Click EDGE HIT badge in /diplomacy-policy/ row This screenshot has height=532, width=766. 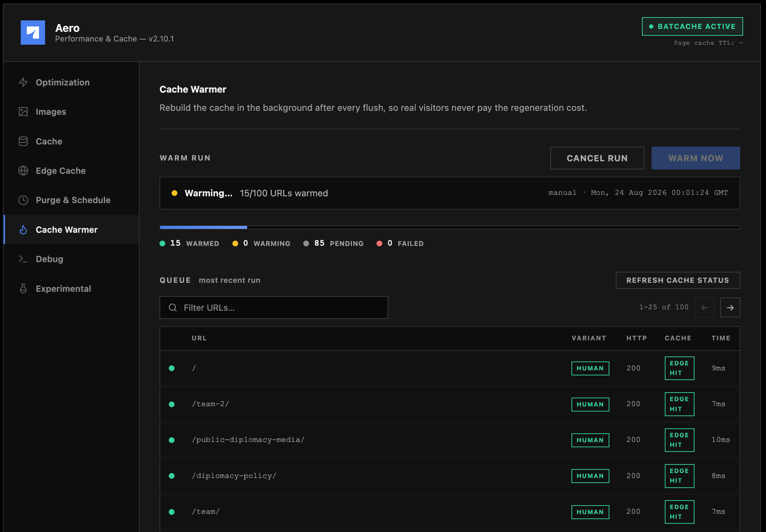coord(679,476)
